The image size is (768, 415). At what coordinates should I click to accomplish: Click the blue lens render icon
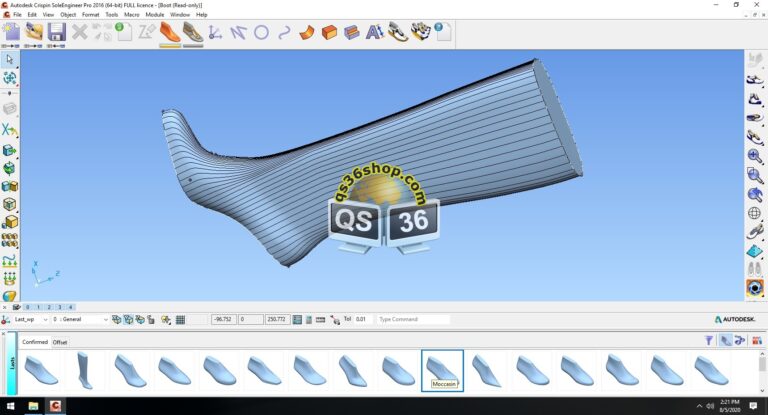[x=755, y=288]
